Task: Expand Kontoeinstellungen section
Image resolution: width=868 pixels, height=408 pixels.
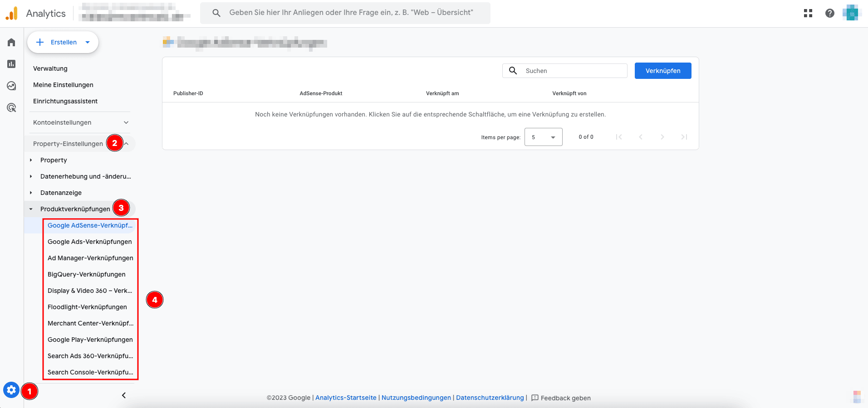Action: pyautogui.click(x=80, y=122)
